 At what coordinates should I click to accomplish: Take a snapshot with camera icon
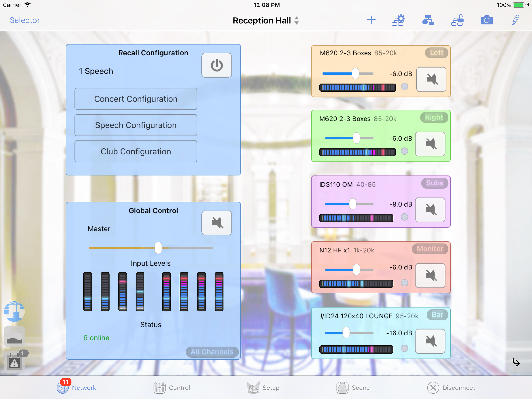(487, 20)
